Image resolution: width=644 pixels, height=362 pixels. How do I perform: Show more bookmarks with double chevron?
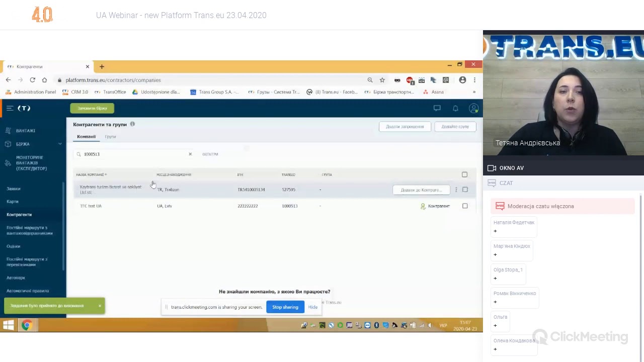[x=474, y=92]
